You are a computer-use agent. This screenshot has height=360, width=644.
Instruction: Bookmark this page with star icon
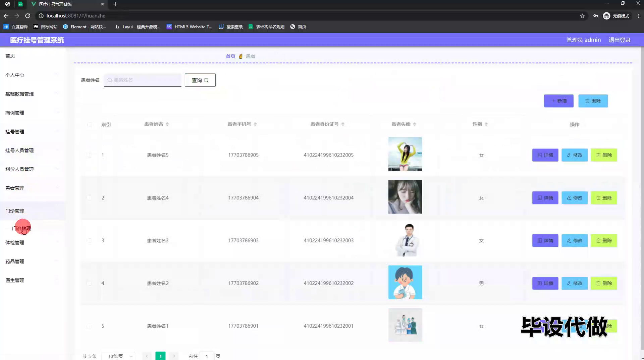pyautogui.click(x=582, y=16)
